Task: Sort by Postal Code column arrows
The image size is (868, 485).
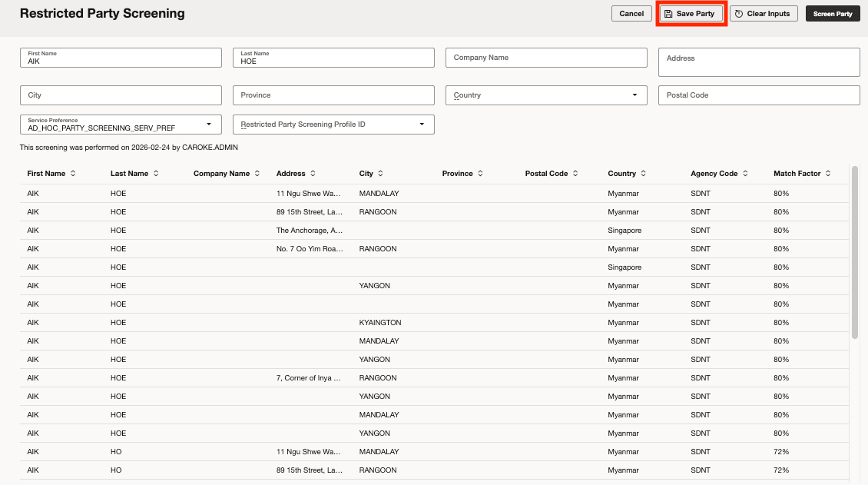Action: pos(575,174)
